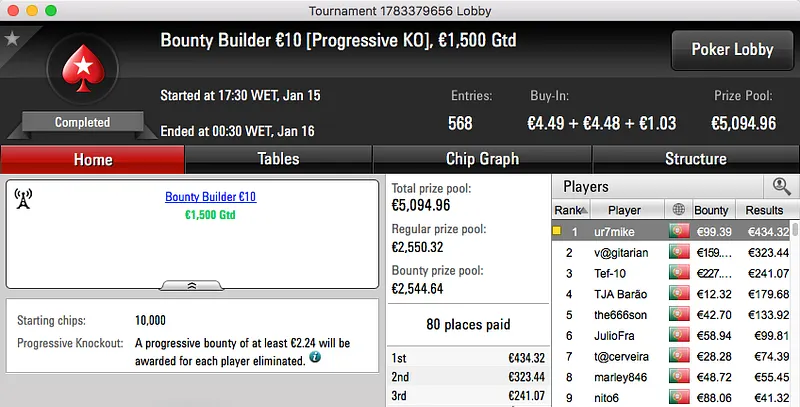This screenshot has width=800, height=407.
Task: Click the Portugal flag beside ur7mike
Action: [x=679, y=231]
